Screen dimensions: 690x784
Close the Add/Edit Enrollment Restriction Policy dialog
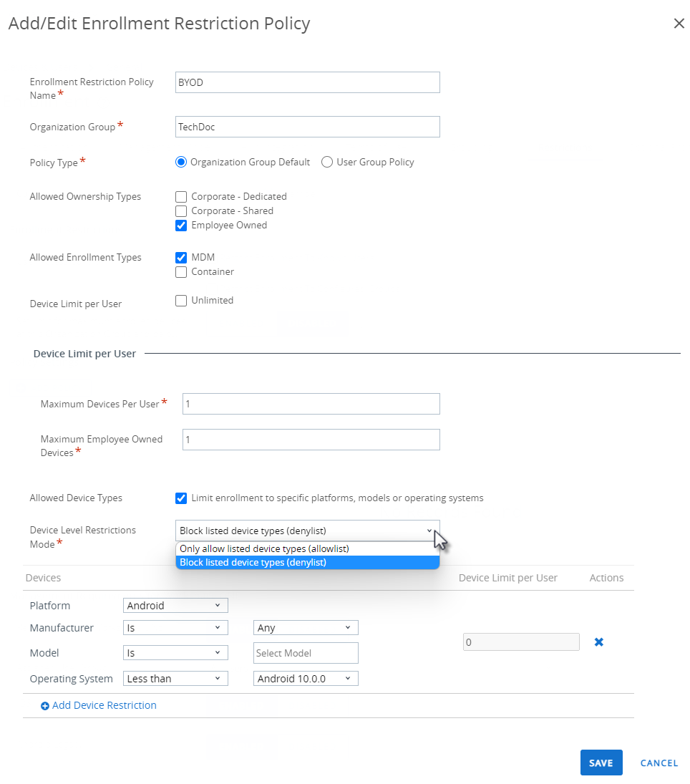(679, 24)
